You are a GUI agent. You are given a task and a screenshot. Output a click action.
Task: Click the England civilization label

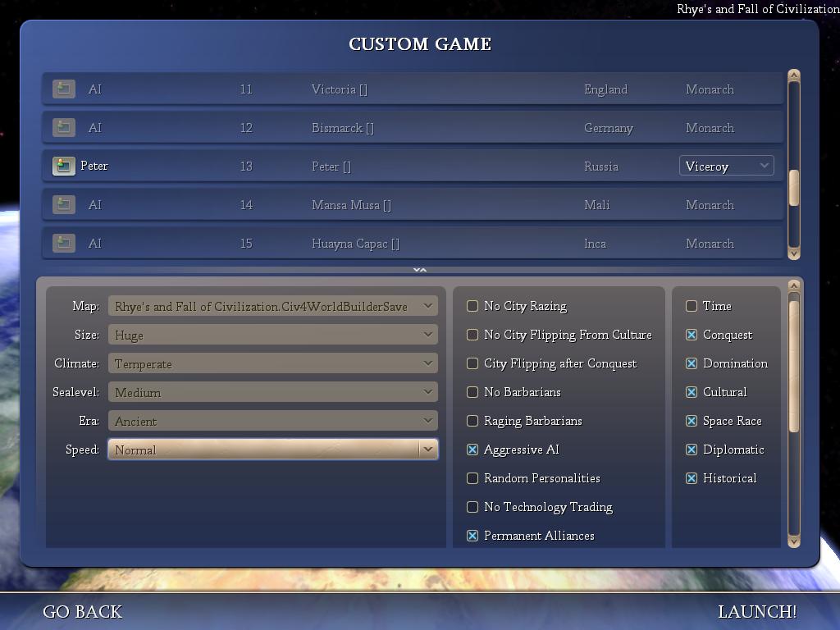click(x=606, y=89)
